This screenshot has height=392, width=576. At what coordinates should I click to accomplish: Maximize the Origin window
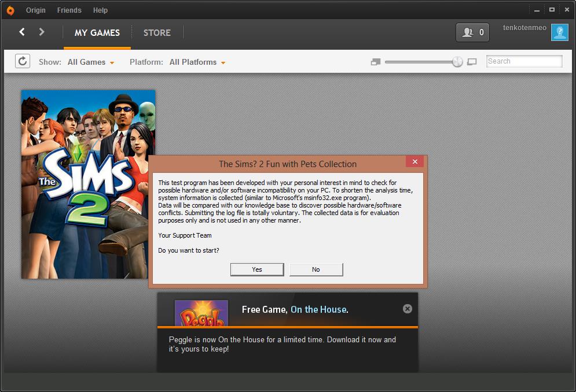click(552, 10)
